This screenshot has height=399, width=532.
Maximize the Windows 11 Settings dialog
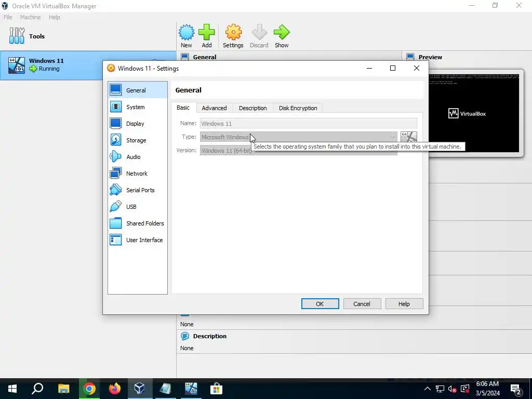point(393,68)
